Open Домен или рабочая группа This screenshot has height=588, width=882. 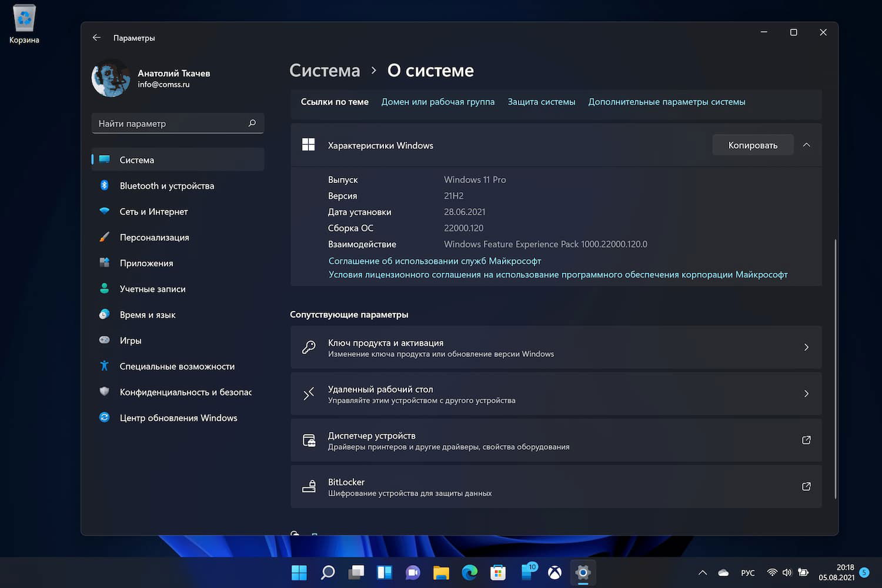437,101
